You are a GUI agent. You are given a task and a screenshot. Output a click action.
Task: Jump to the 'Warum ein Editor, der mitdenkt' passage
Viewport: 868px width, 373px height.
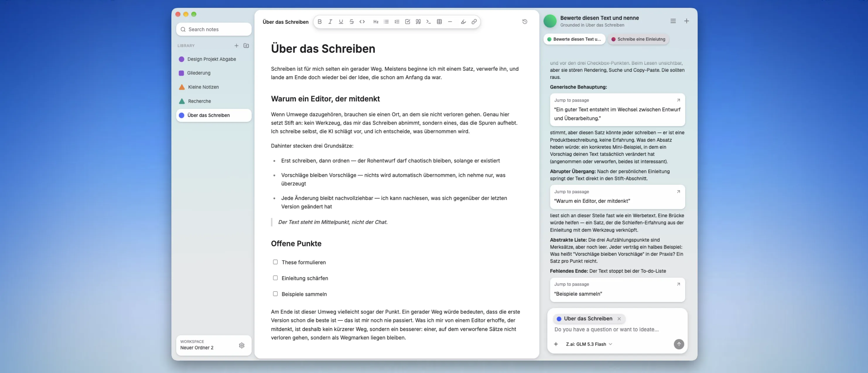pos(617,197)
